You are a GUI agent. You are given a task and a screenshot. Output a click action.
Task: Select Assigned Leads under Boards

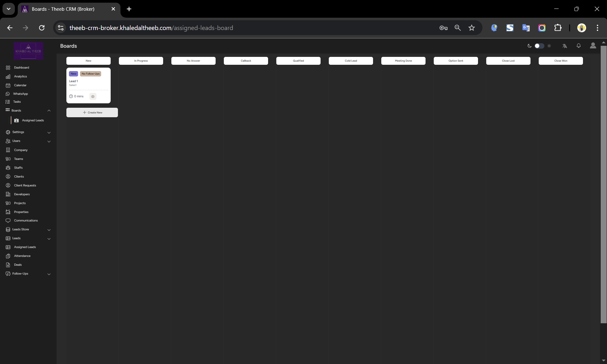pyautogui.click(x=33, y=120)
